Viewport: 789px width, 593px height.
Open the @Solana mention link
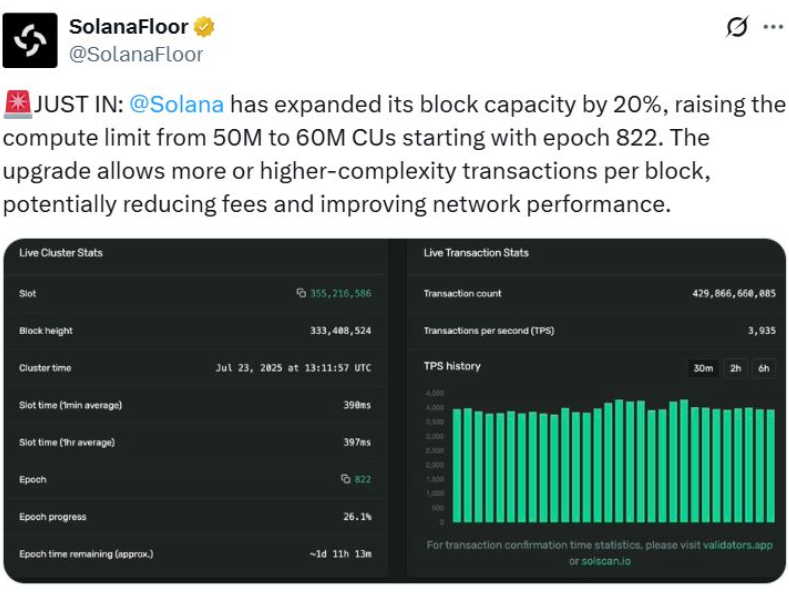(176, 104)
